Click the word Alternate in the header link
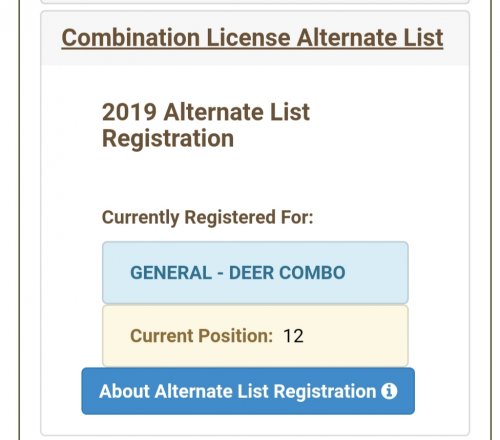This screenshot has height=440, width=500. coord(347,38)
